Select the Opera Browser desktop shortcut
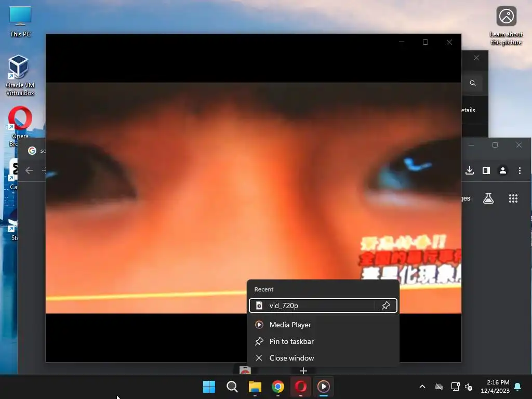The image size is (532, 399). 20,126
